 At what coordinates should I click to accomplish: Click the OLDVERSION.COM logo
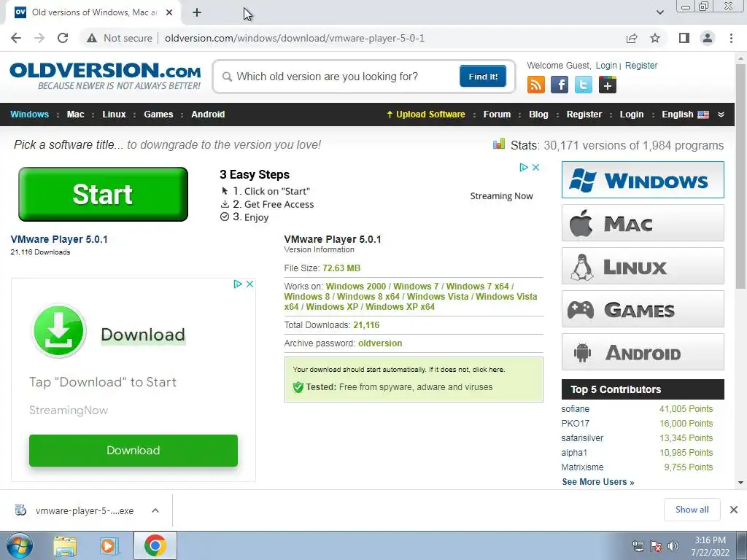pos(105,76)
